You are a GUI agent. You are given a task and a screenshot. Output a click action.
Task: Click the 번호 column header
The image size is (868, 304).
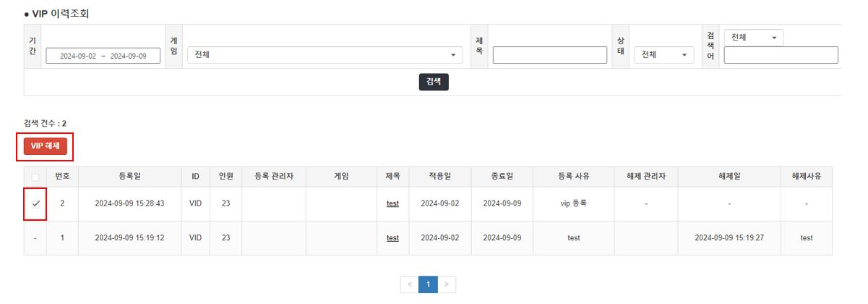coord(62,176)
